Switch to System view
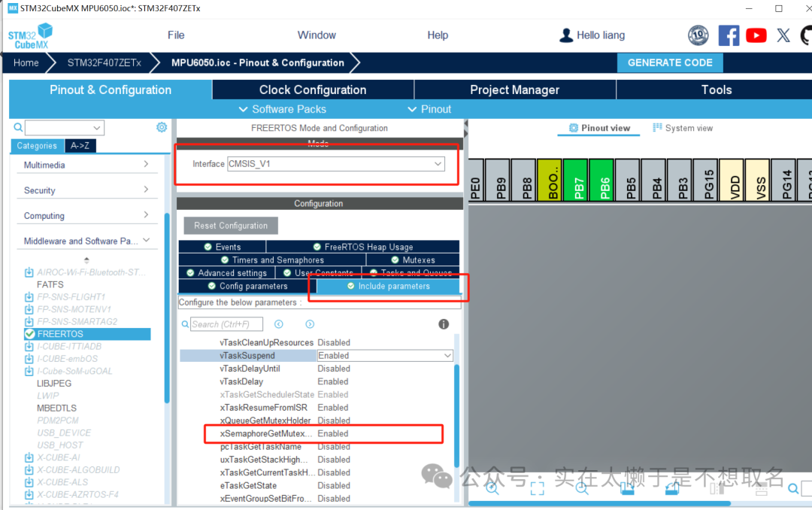The height and width of the screenshot is (510, 812). (683, 128)
